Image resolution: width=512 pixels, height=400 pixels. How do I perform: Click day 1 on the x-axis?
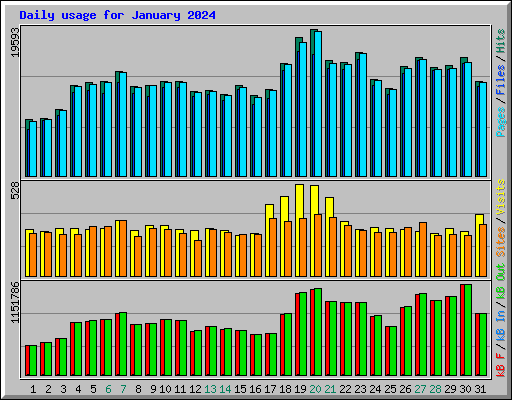pos(33,389)
